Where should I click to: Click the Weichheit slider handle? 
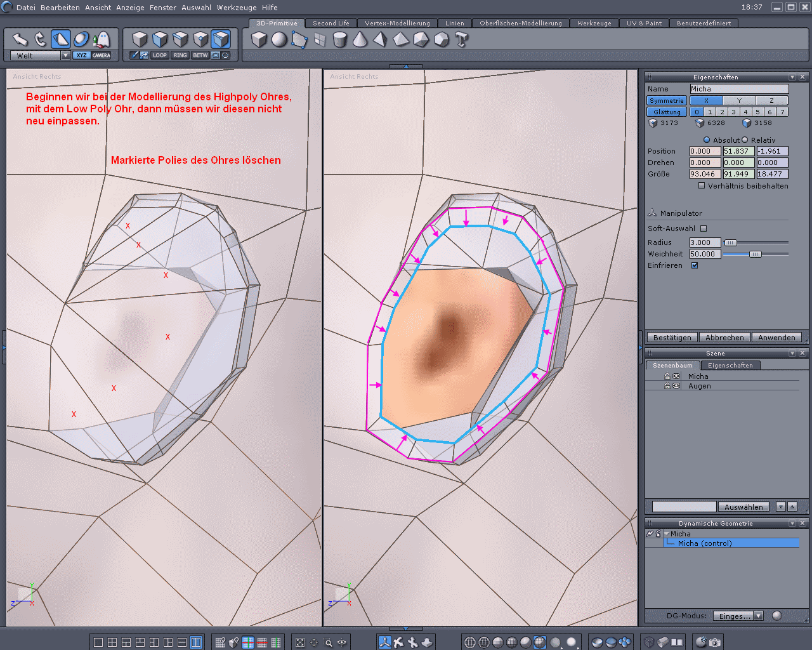pos(755,254)
